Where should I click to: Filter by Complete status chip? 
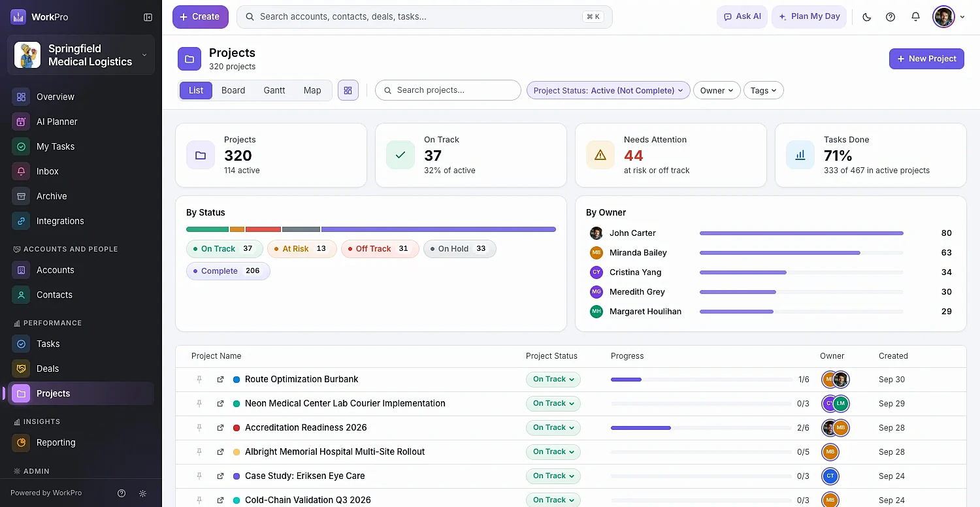(228, 271)
